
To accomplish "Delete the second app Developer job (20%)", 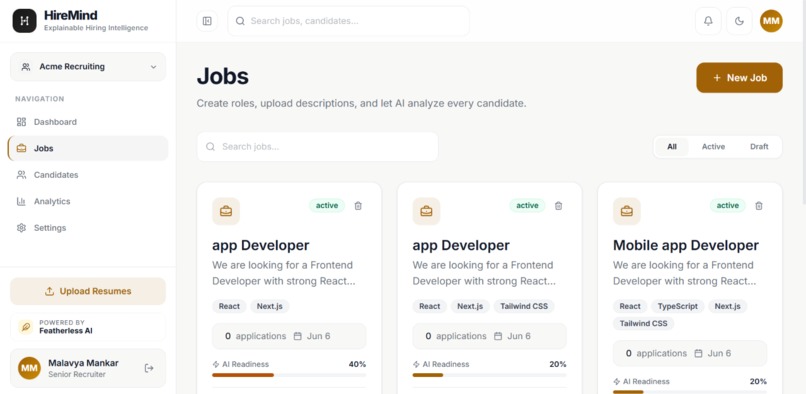I will (x=558, y=206).
